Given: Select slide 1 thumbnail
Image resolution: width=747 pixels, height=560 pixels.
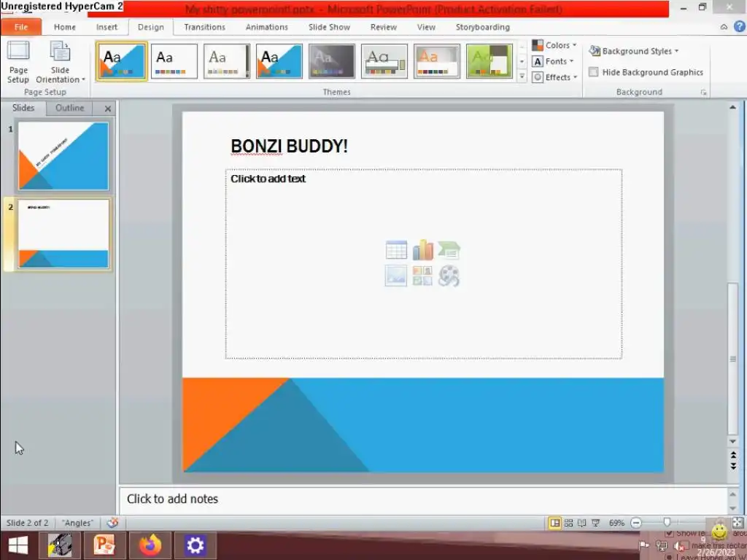Looking at the screenshot, I should pos(63,156).
